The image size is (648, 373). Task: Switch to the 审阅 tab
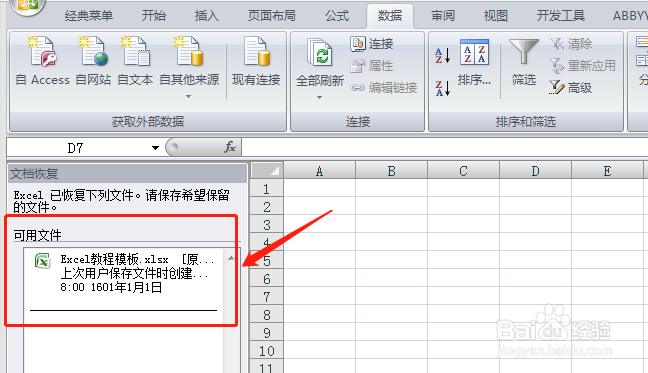[x=443, y=16]
